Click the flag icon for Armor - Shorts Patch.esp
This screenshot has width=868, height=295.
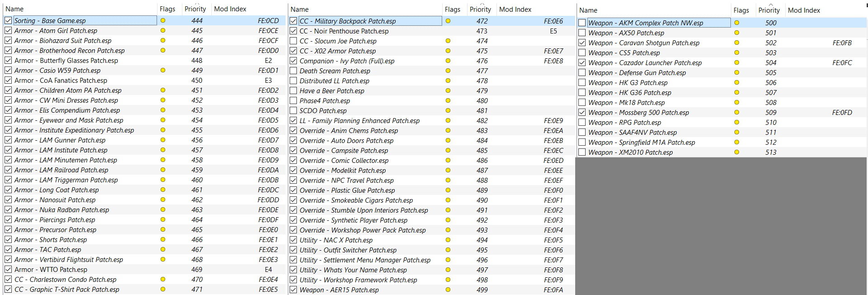click(163, 239)
